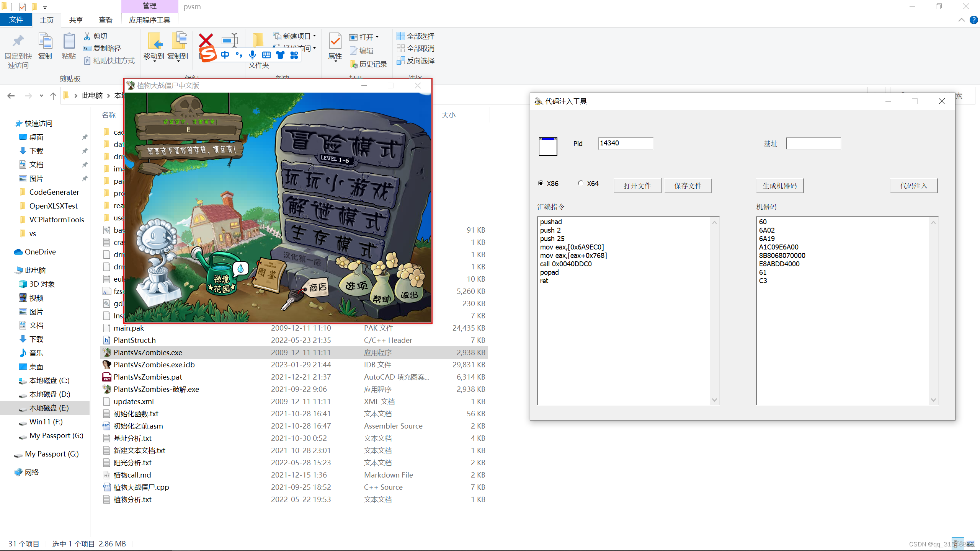The height and width of the screenshot is (551, 980).
Task: Click the Properties checkmark icon in ribbon
Action: 335,41
